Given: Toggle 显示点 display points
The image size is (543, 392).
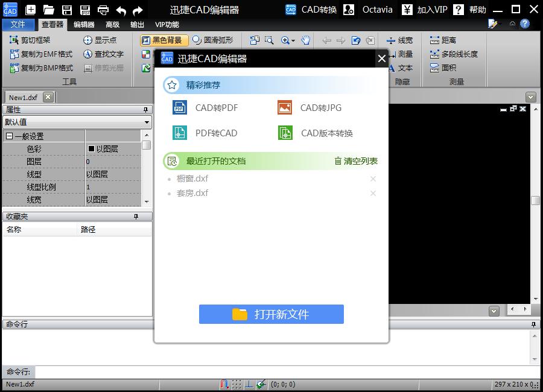Looking at the screenshot, I should (x=100, y=40).
